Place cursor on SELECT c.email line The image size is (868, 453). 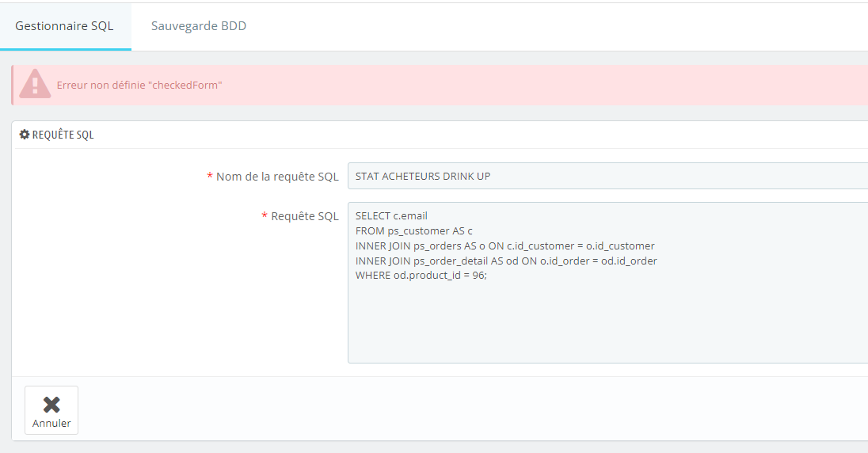[x=391, y=216]
